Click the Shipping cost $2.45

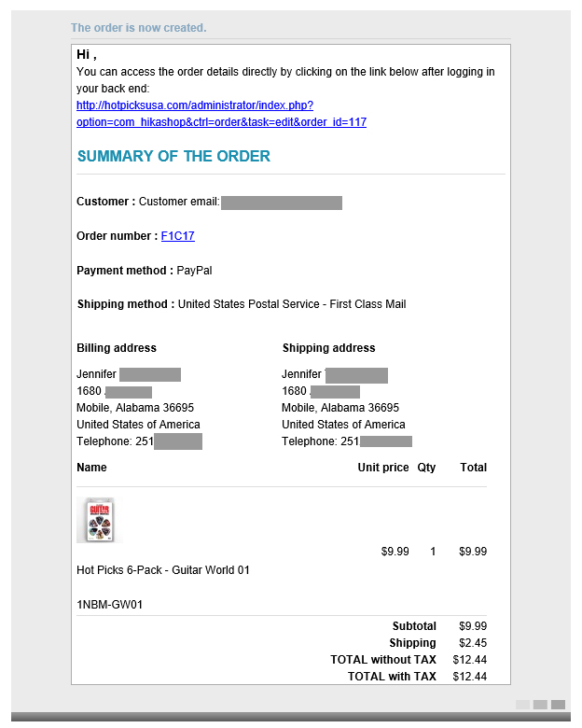point(473,643)
